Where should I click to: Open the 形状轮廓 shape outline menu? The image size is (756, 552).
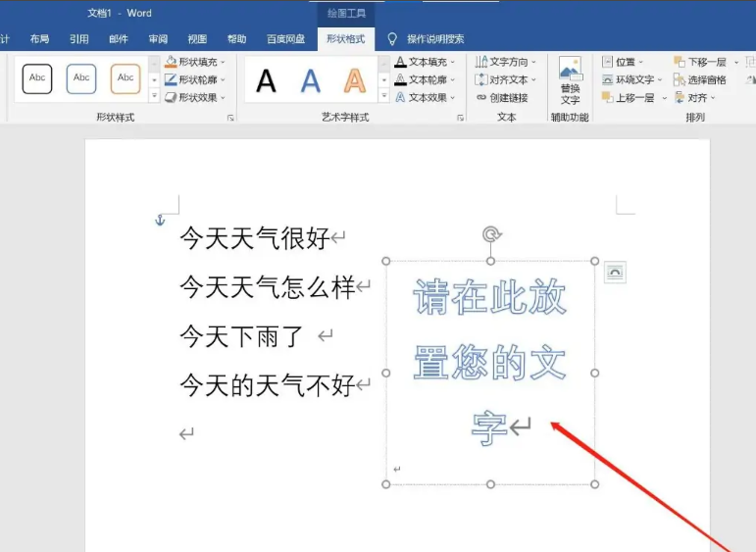195,79
